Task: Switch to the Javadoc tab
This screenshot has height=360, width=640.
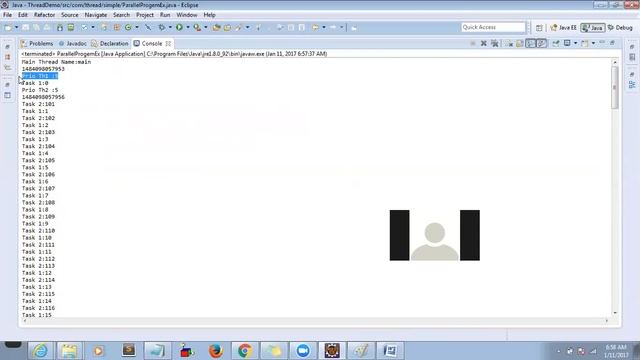Action: click(x=73, y=43)
